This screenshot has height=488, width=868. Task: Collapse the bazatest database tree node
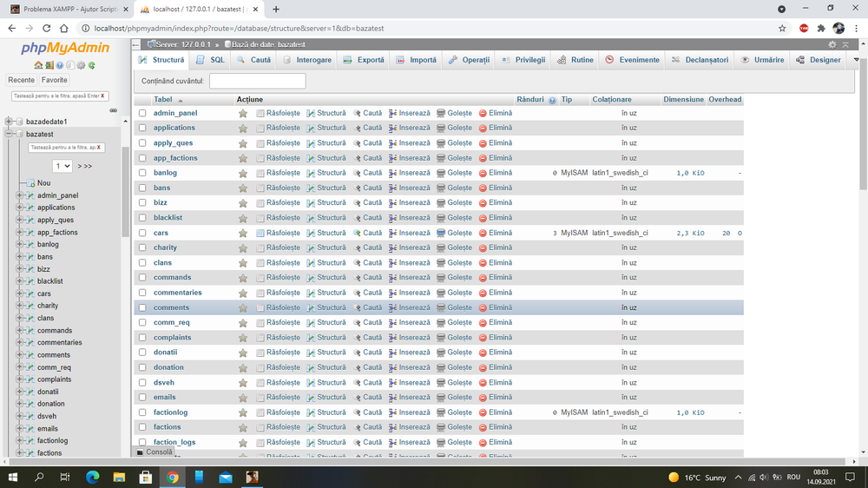point(9,134)
